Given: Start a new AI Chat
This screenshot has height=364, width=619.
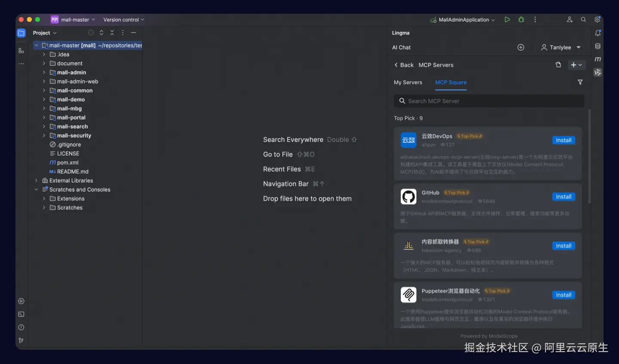Looking at the screenshot, I should pos(521,47).
